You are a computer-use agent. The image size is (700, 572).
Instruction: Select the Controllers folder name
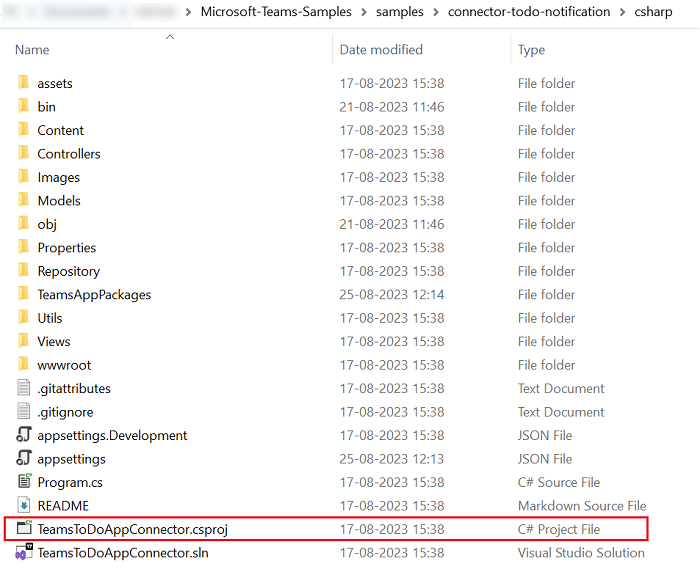pos(69,154)
